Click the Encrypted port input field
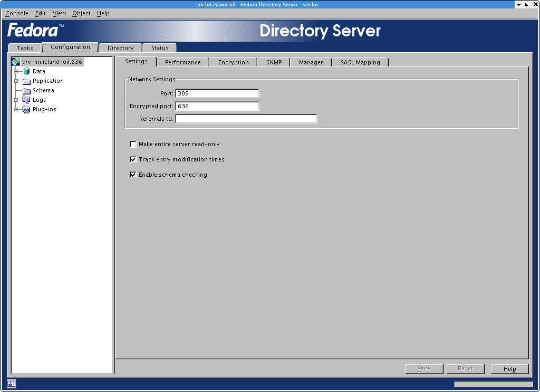 [x=217, y=106]
